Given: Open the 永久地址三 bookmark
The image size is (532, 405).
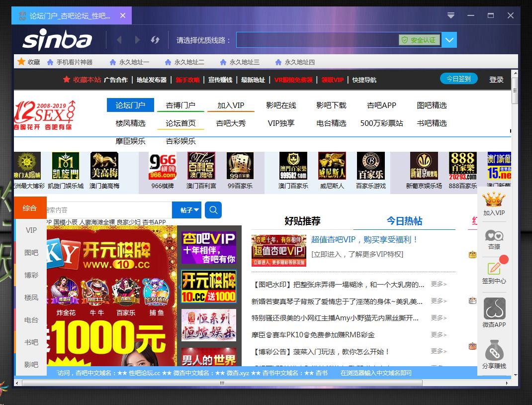Looking at the screenshot, I should (240, 62).
